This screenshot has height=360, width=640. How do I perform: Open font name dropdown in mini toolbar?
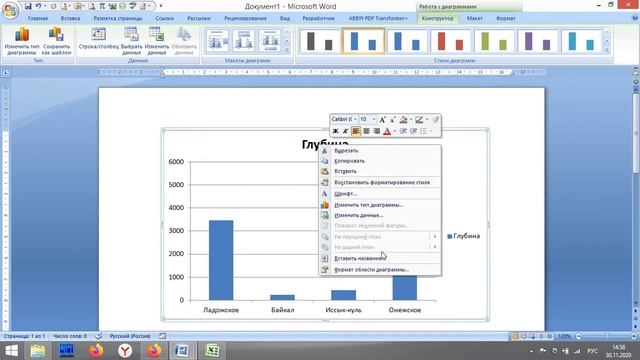point(355,119)
